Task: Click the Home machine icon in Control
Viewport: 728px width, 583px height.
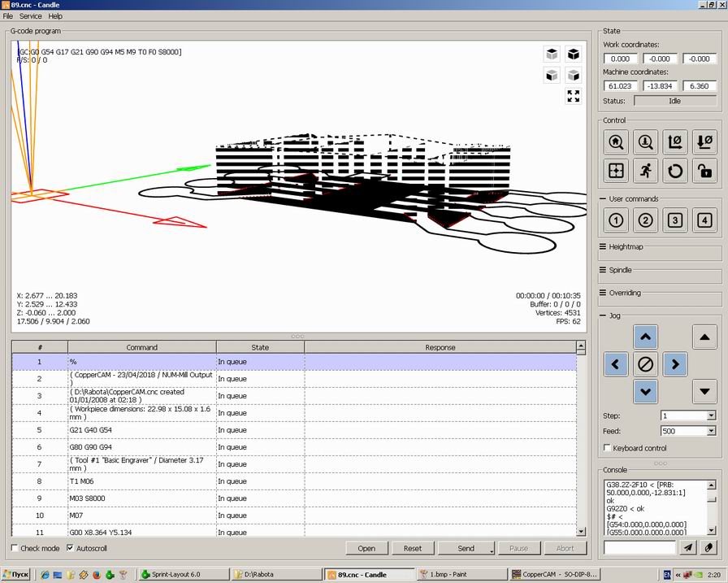Action: (x=616, y=141)
